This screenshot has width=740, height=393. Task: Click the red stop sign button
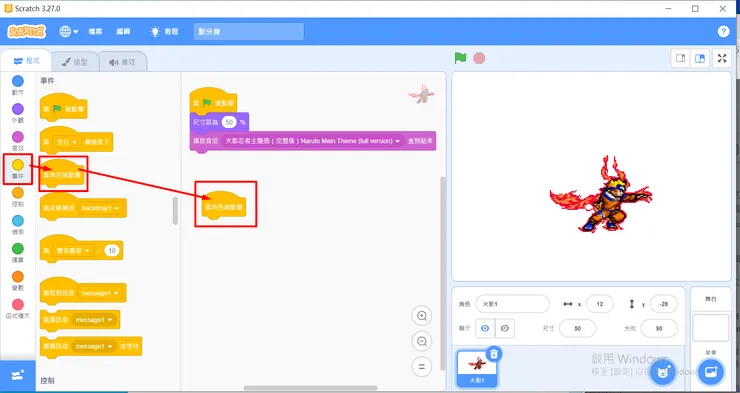tap(479, 58)
